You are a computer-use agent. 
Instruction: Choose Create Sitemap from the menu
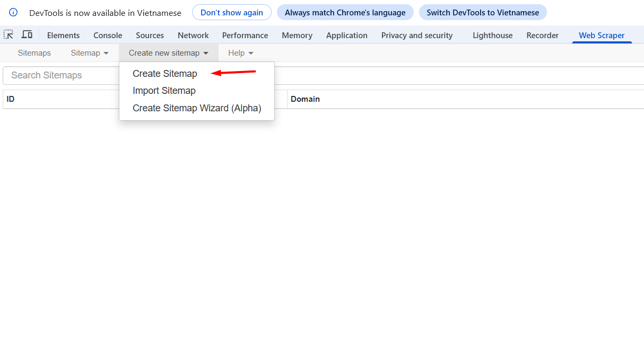point(165,74)
